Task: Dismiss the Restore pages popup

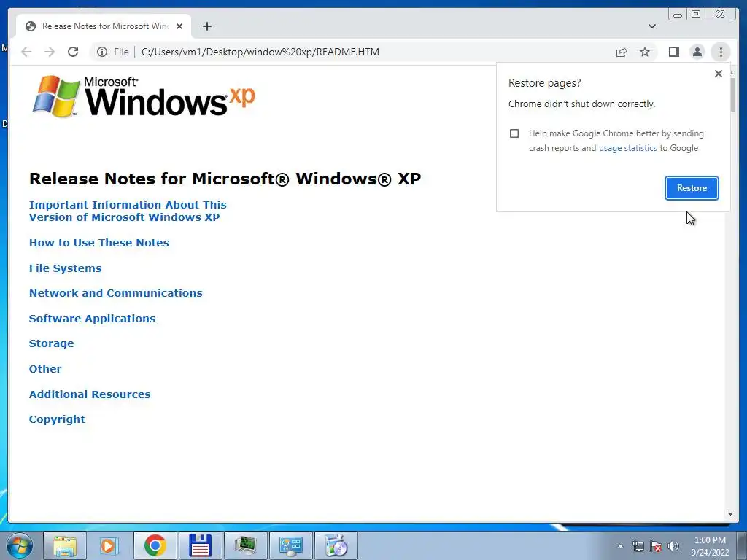Action: click(719, 74)
